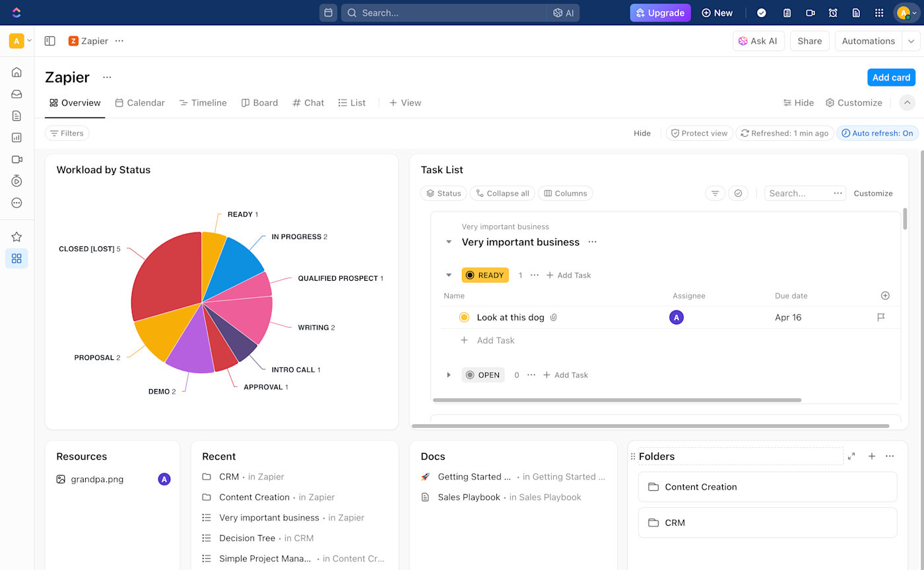Open the Automations dropdown arrow
This screenshot has height=570, width=924.
[x=911, y=41]
